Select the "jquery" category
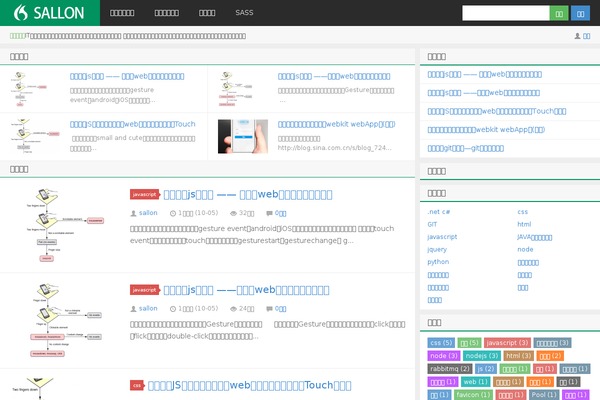 [x=437, y=250]
